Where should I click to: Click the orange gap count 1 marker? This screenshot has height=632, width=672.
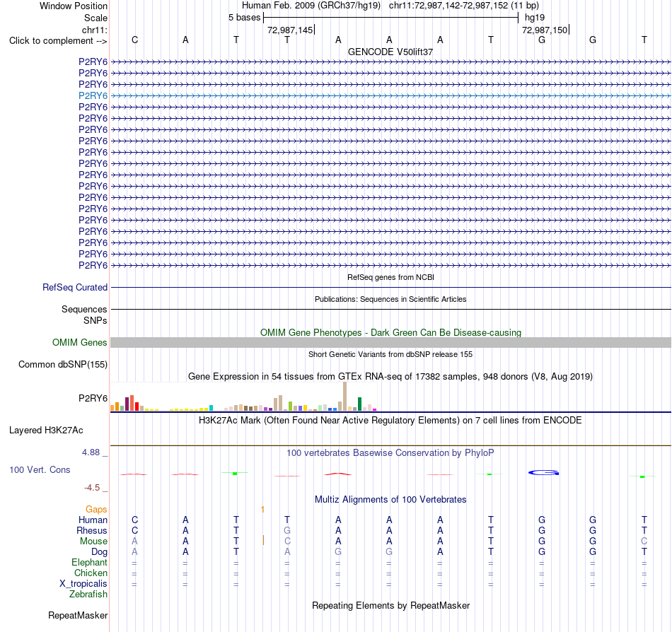click(262, 510)
